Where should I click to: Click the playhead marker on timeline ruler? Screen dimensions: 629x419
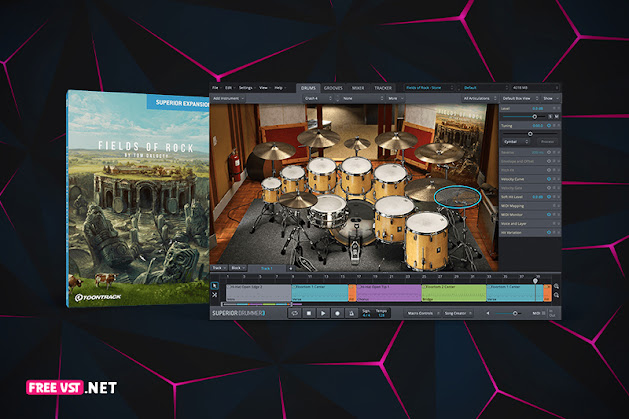point(535,280)
